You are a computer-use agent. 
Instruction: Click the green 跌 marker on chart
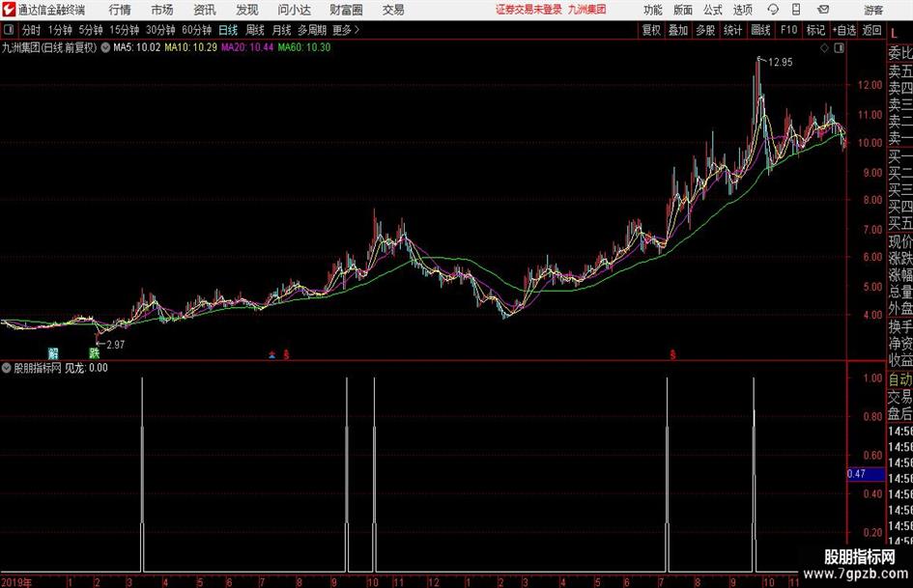tap(95, 353)
